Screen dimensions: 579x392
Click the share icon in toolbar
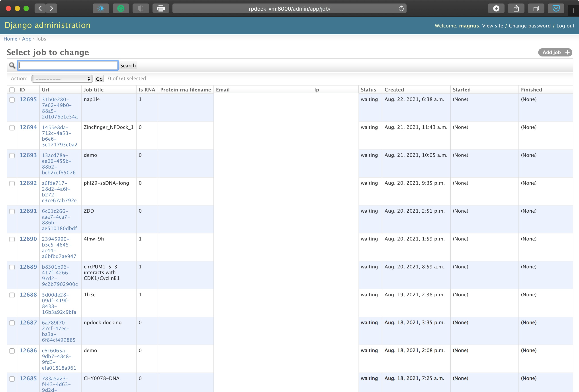tap(516, 8)
